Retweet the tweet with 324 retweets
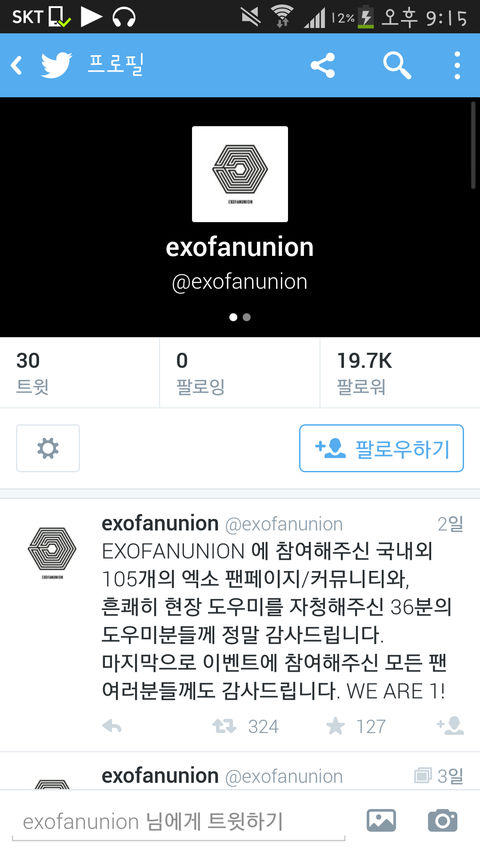 224,726
